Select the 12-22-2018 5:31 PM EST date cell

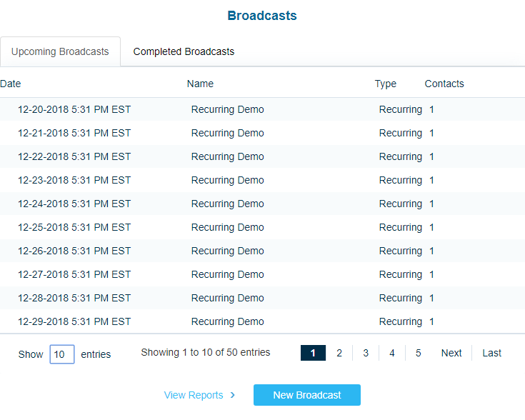(x=74, y=156)
